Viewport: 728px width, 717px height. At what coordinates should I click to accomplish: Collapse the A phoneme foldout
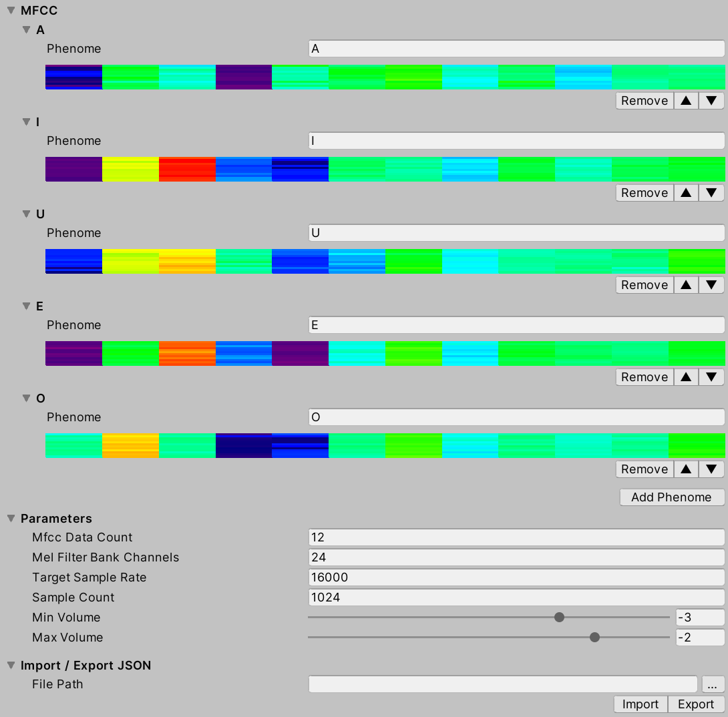tap(27, 29)
